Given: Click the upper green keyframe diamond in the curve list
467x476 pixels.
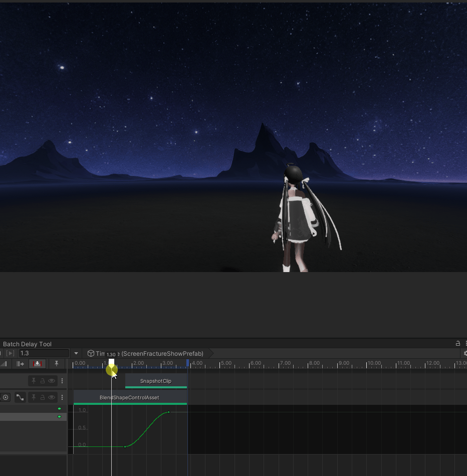Looking at the screenshot, I should tap(60, 408).
